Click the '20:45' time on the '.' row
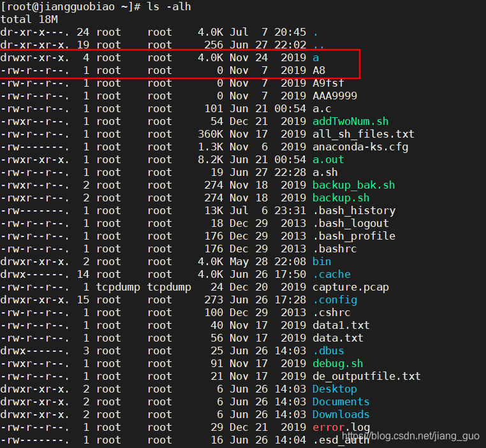The height and width of the screenshot is (448, 486). (290, 32)
